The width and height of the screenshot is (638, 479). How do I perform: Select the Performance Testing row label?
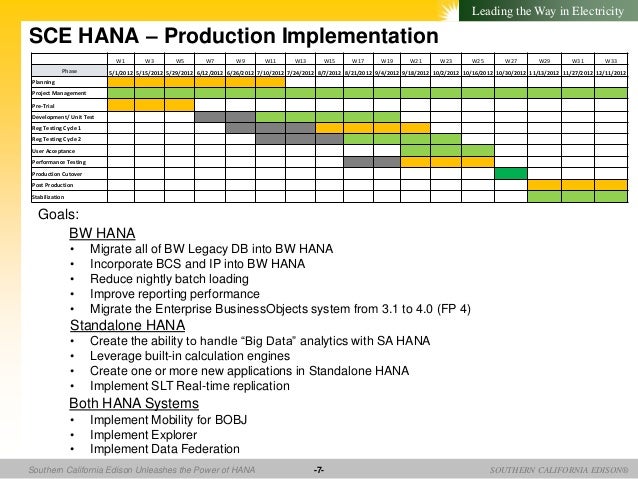59,162
